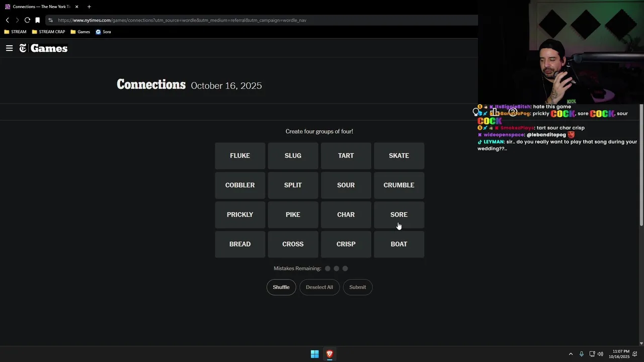The width and height of the screenshot is (644, 362).
Task: Open a new browser tab with the plus icon
Action: 89,7
